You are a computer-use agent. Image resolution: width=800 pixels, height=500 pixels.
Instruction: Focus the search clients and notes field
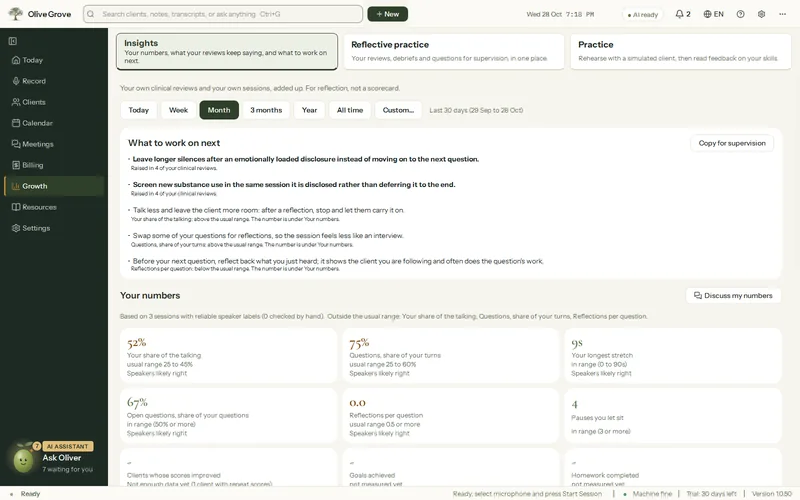pyautogui.click(x=223, y=14)
